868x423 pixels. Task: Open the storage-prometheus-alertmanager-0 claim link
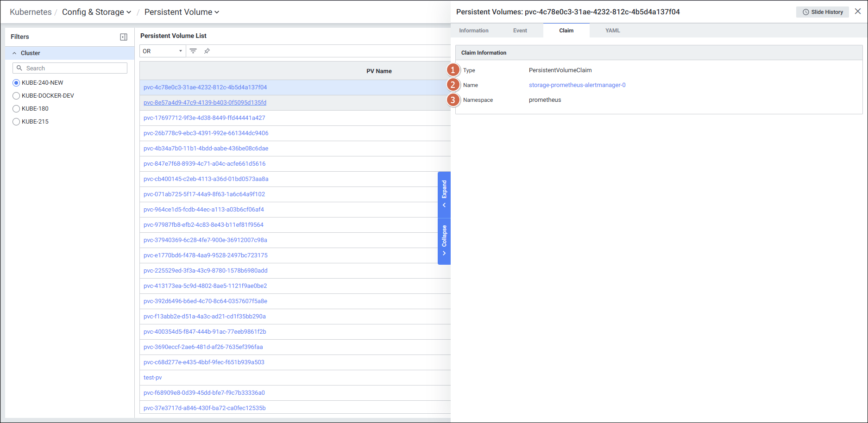coord(577,85)
